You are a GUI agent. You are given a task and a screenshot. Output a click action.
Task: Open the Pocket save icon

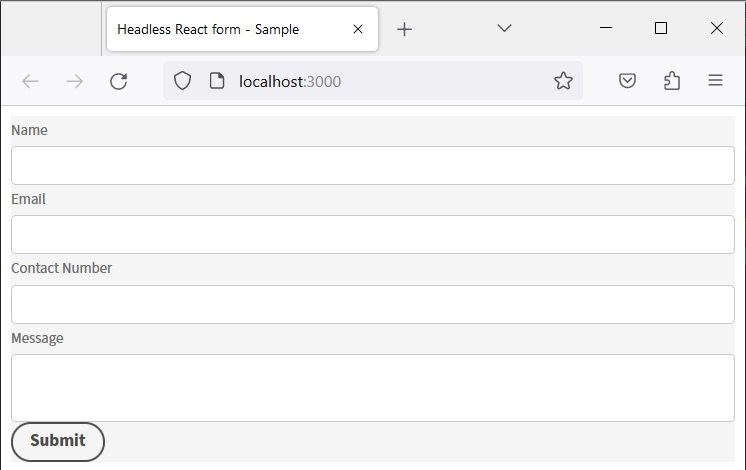[x=627, y=82]
